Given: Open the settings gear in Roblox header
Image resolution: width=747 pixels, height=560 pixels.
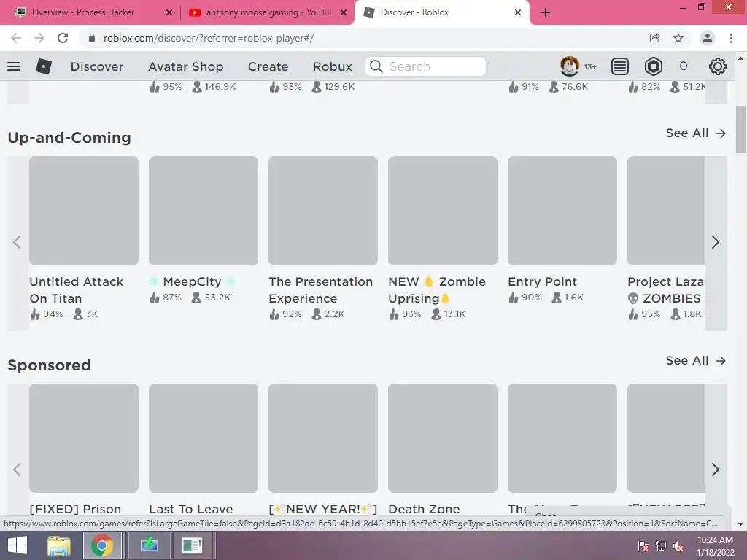Looking at the screenshot, I should tap(718, 66).
